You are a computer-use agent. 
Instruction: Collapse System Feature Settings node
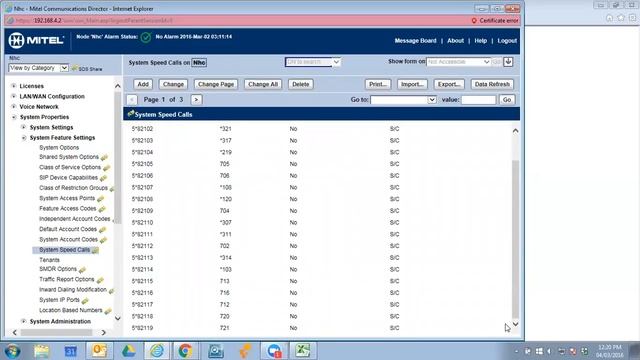point(24,138)
